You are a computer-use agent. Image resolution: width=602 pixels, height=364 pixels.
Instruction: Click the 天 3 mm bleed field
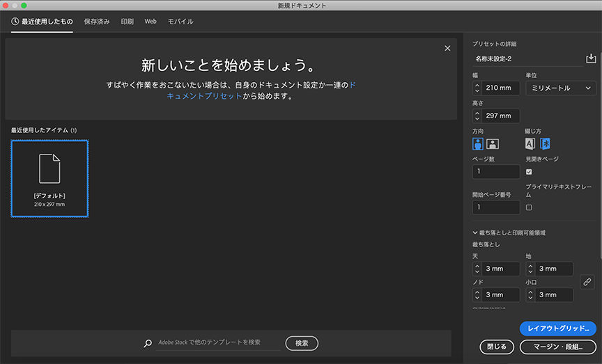(x=501, y=269)
